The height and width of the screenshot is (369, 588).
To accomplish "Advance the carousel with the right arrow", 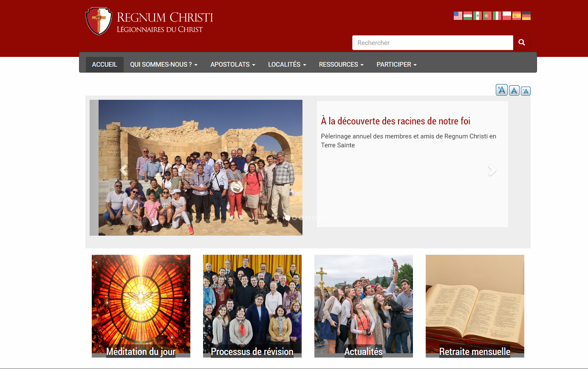I will click(x=492, y=170).
